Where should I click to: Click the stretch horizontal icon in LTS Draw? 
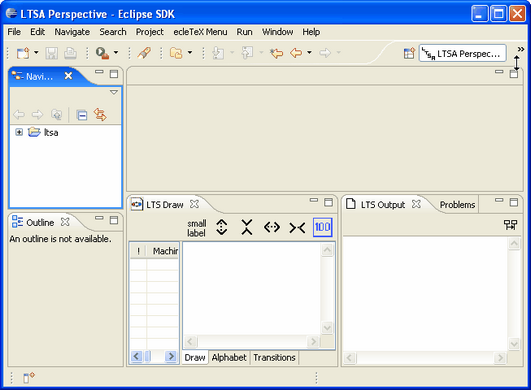tap(272, 227)
